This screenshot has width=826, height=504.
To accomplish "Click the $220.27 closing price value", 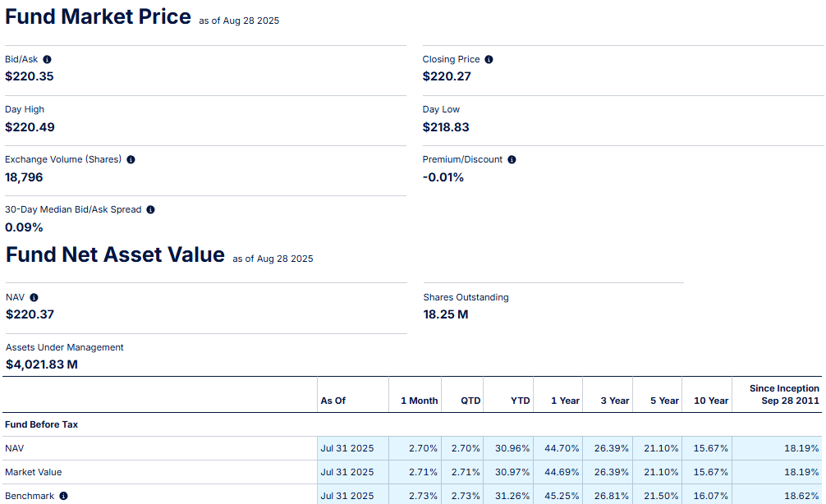I will pos(447,76).
